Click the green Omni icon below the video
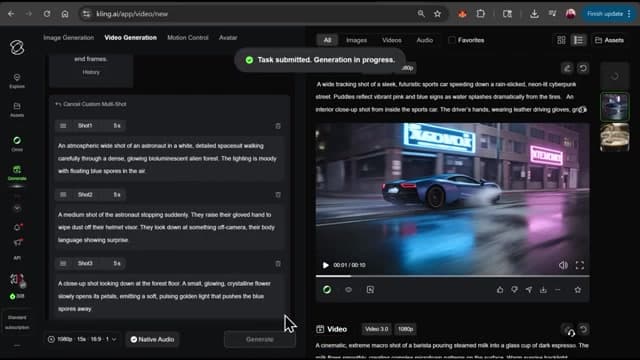Image resolution: width=640 pixels, height=360 pixels. [327, 289]
